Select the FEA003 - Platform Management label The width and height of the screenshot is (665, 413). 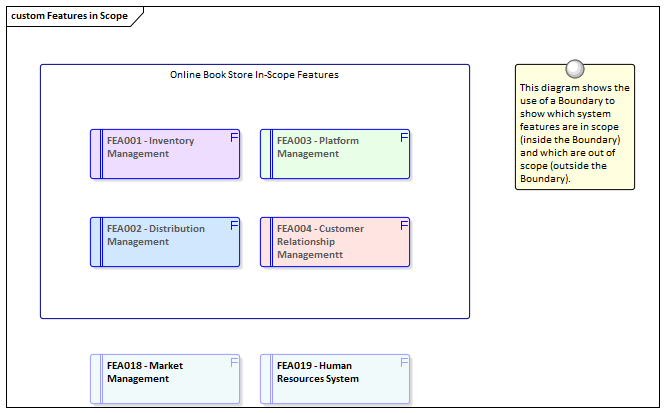coord(318,148)
